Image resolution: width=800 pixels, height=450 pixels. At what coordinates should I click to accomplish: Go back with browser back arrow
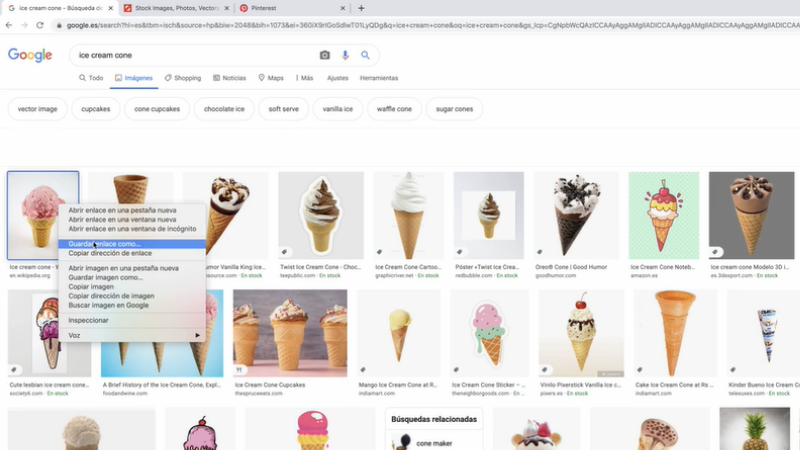click(x=9, y=25)
